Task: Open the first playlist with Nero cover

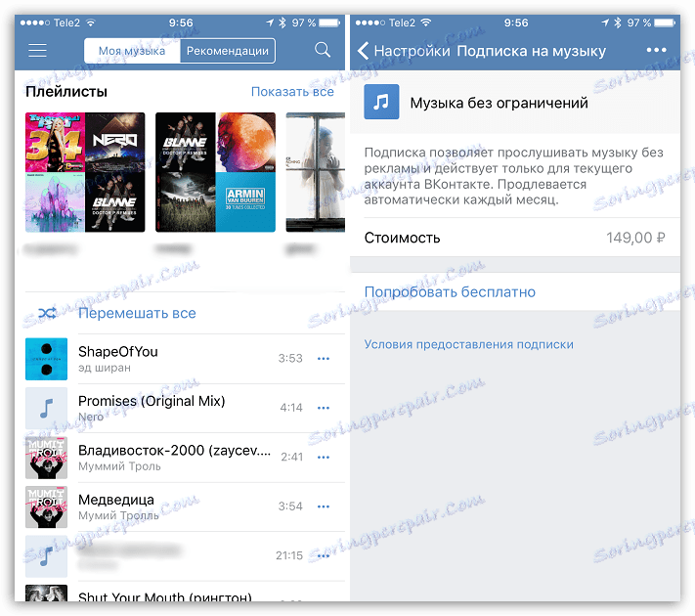Action: pyautogui.click(x=85, y=172)
